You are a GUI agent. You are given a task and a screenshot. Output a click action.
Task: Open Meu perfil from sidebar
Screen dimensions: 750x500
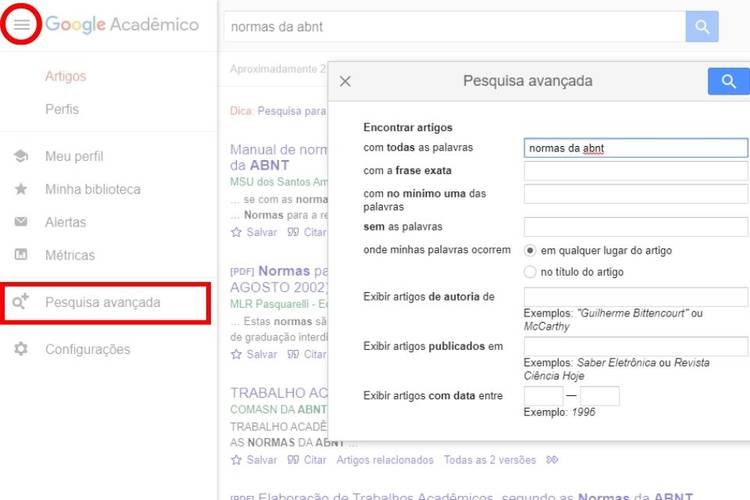(74, 156)
